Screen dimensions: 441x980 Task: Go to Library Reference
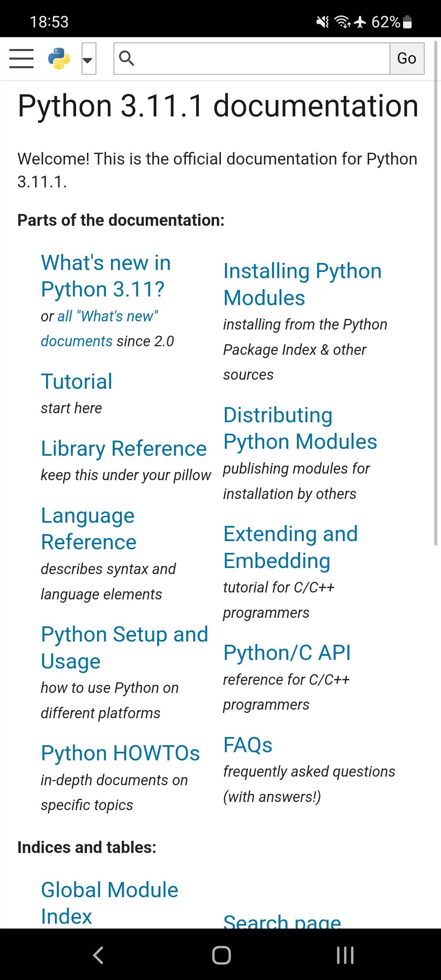124,448
